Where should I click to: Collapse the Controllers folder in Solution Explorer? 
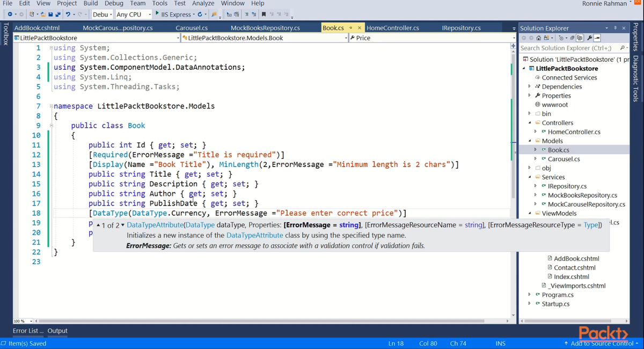click(x=529, y=122)
